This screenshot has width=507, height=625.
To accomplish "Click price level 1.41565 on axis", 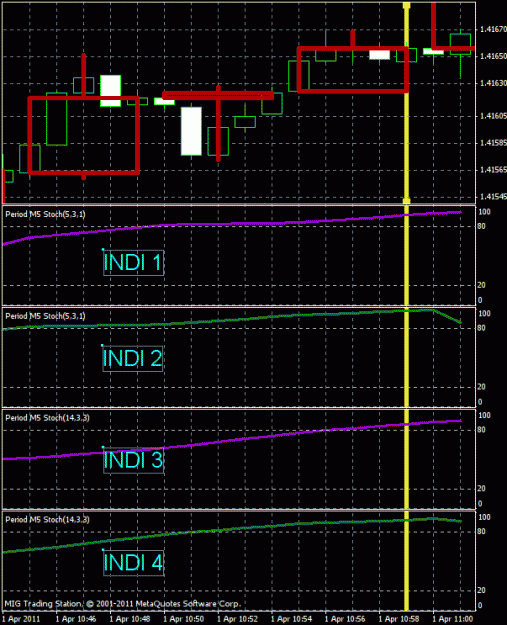I will pos(493,170).
